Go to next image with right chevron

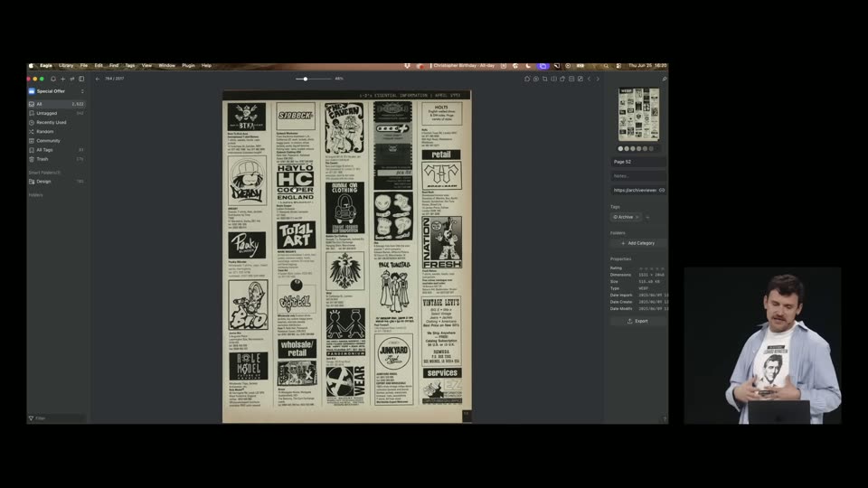598,79
